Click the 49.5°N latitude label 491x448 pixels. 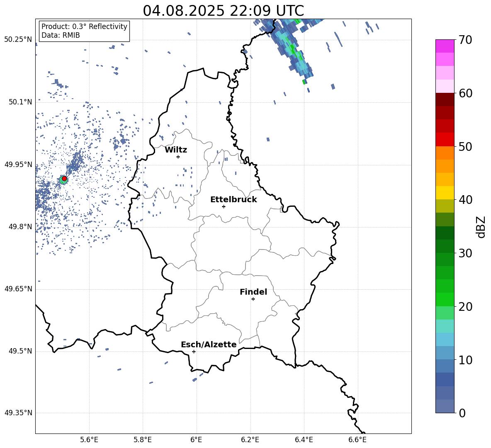click(20, 351)
